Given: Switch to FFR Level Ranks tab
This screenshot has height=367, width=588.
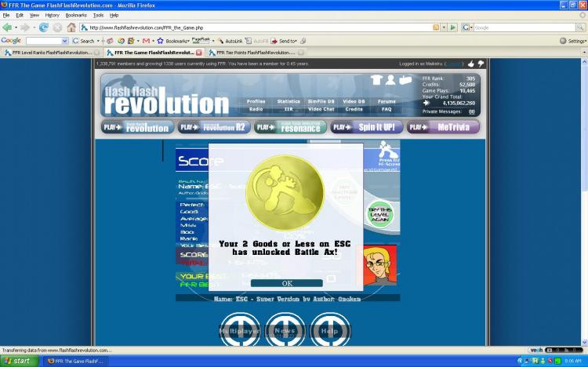Looking at the screenshot, I should point(52,53).
